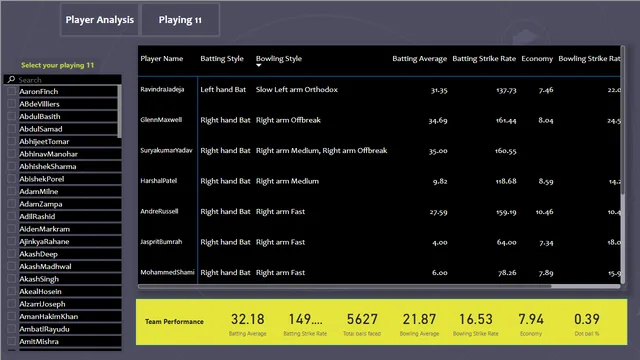This screenshot has height=360, width=640.
Task: Select the AbhishekSharma checkbox
Action: tap(11, 166)
